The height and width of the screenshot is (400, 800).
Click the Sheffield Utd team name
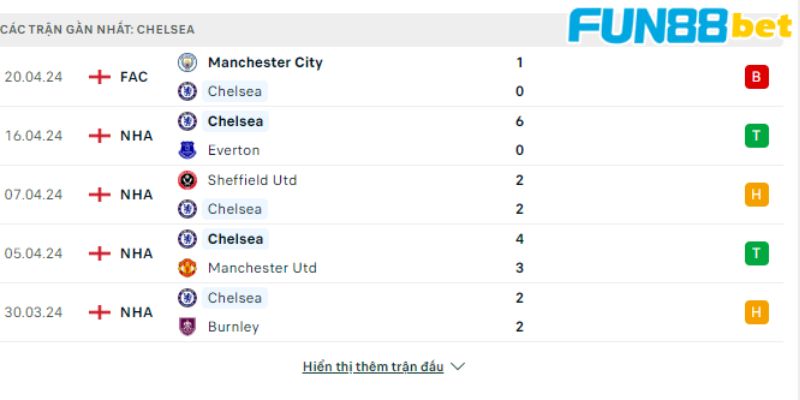252,180
